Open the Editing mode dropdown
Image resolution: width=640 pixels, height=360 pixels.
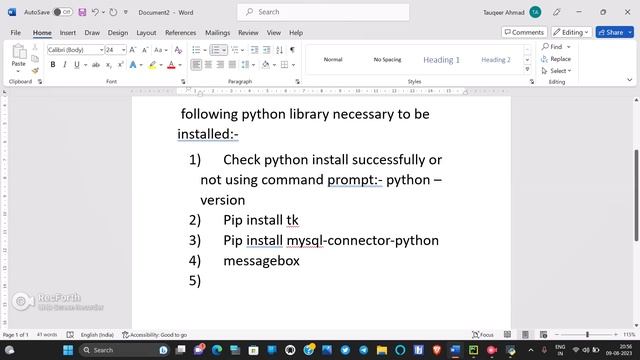(571, 32)
